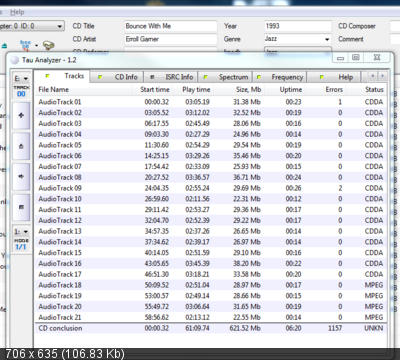Screen dimensions: 400x360
Task: Maximize the Tau Analyzer window
Action: [356, 58]
